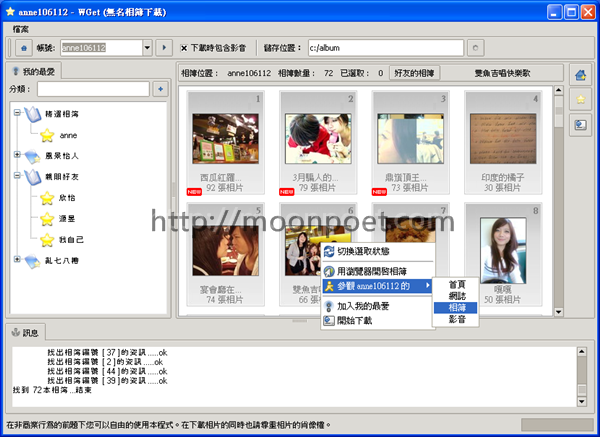The width and height of the screenshot is (600, 437).
Task: Click the refresh icon next to 切換選取狀態
Action: coord(329,251)
